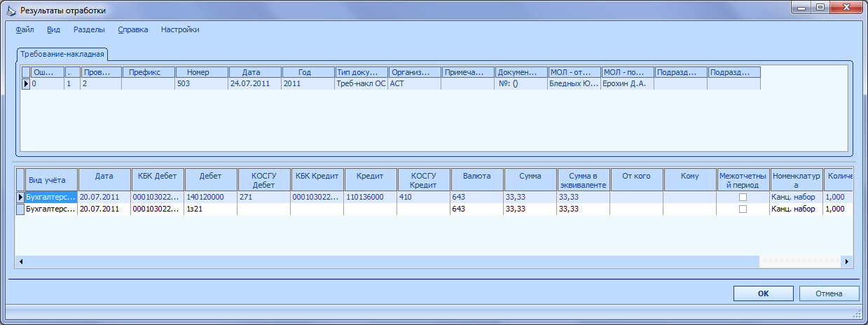Viewport: 868px width, 325px height.
Task: Select Канц. набор in 140120000 row
Action: click(797, 198)
